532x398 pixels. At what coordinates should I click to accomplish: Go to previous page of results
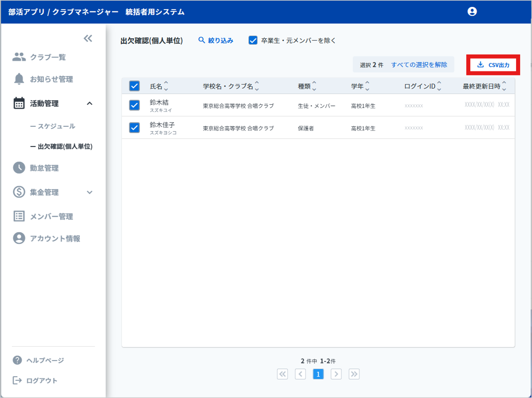click(300, 374)
